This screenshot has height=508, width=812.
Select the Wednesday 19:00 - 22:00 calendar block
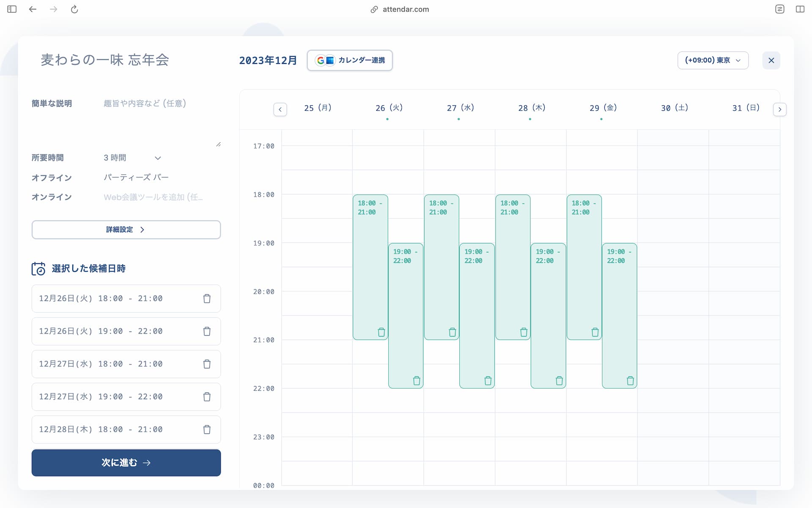[477, 315]
